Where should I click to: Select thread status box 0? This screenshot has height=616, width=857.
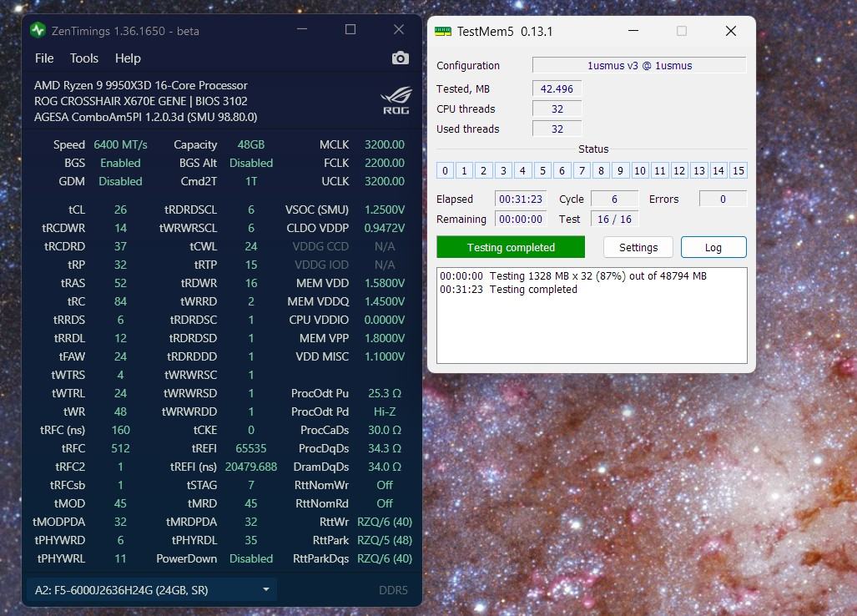click(445, 170)
